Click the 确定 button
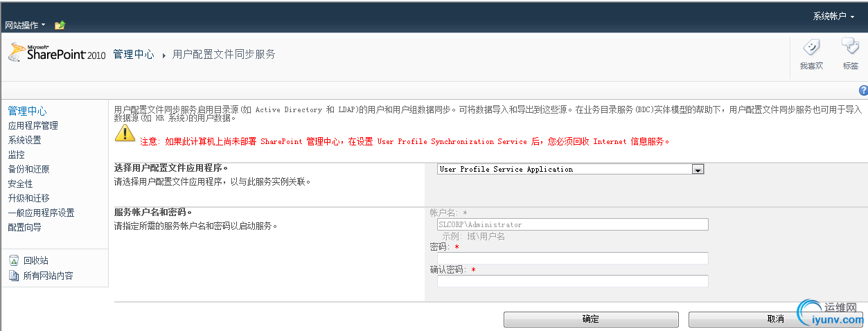The width and height of the screenshot is (868, 331). (x=591, y=319)
